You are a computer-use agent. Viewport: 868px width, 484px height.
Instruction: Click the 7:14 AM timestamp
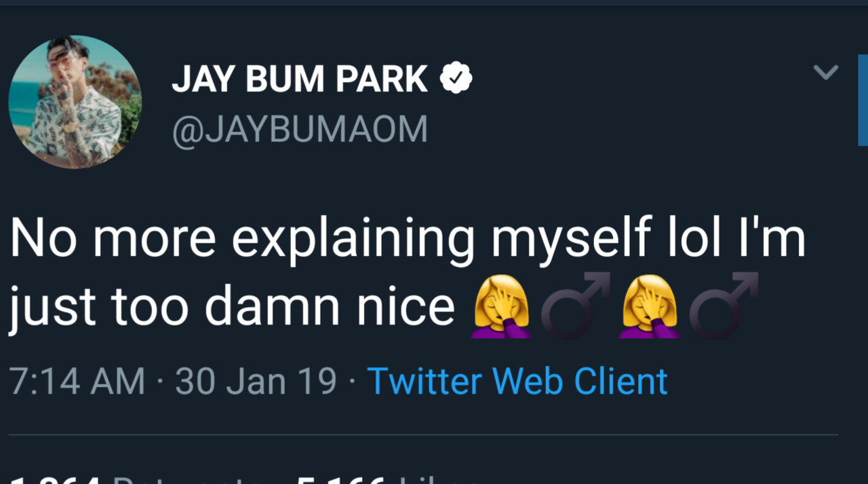pyautogui.click(x=78, y=381)
